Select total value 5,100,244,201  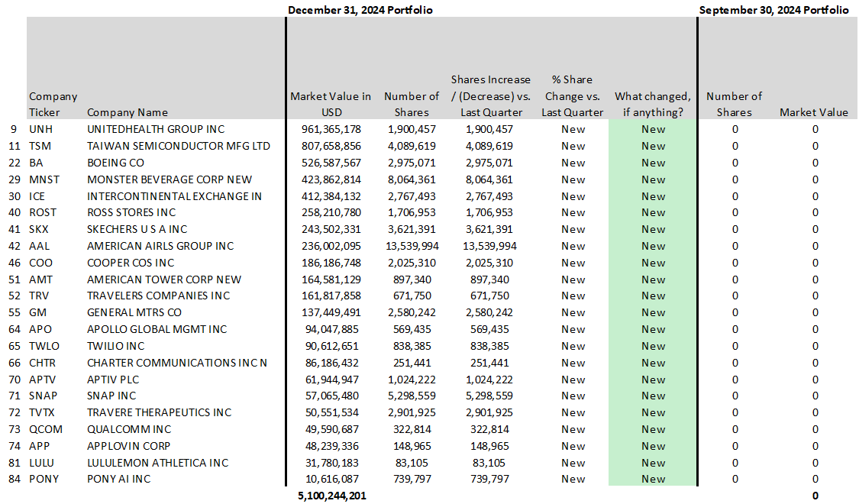click(x=332, y=496)
